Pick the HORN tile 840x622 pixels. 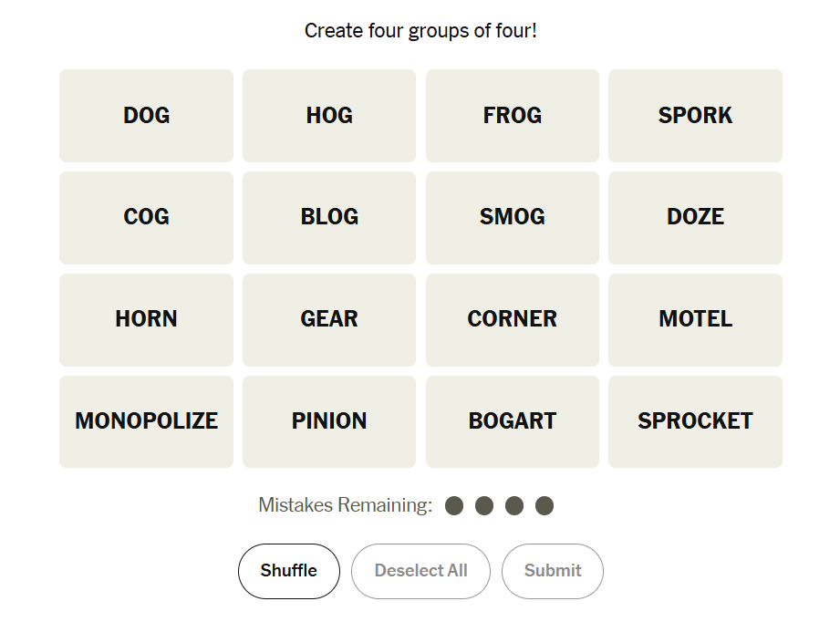coord(146,319)
